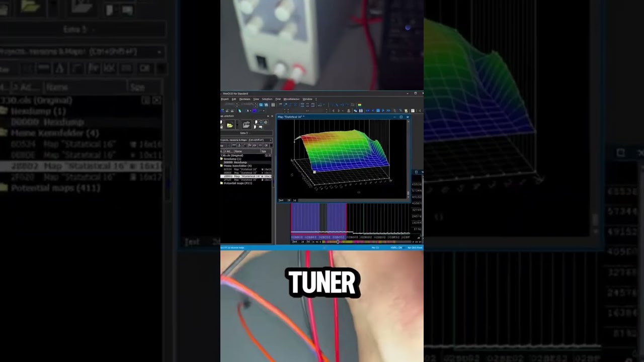The width and height of the screenshot is (644, 362).
Task: Click the 16384 axis value in the hexdump graph
Action: pyautogui.click(x=417, y=223)
